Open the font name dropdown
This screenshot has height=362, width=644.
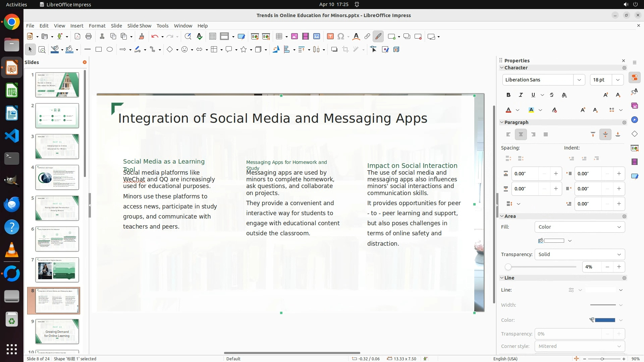pyautogui.click(x=579, y=80)
